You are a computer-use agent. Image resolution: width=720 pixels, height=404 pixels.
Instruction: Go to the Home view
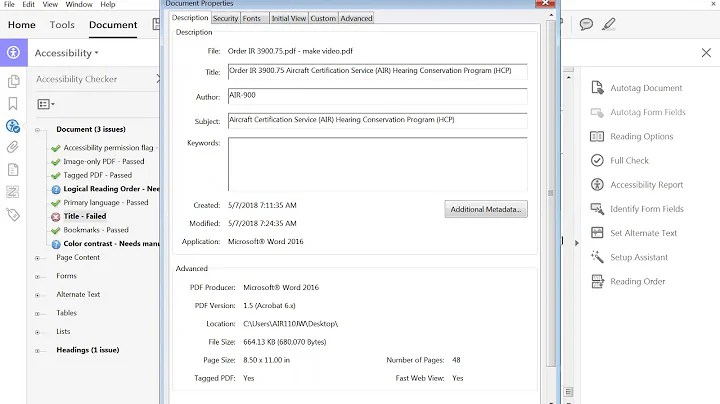[22, 25]
